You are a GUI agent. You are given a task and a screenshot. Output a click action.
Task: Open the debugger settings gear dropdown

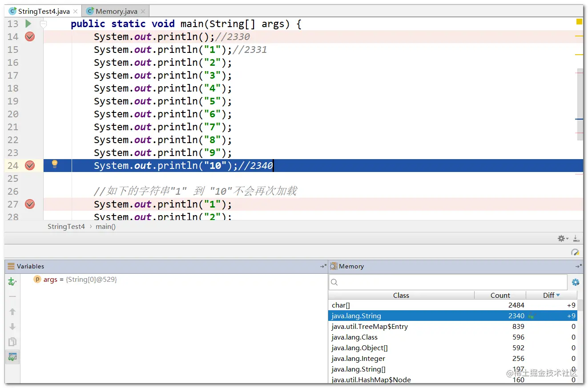tap(563, 239)
